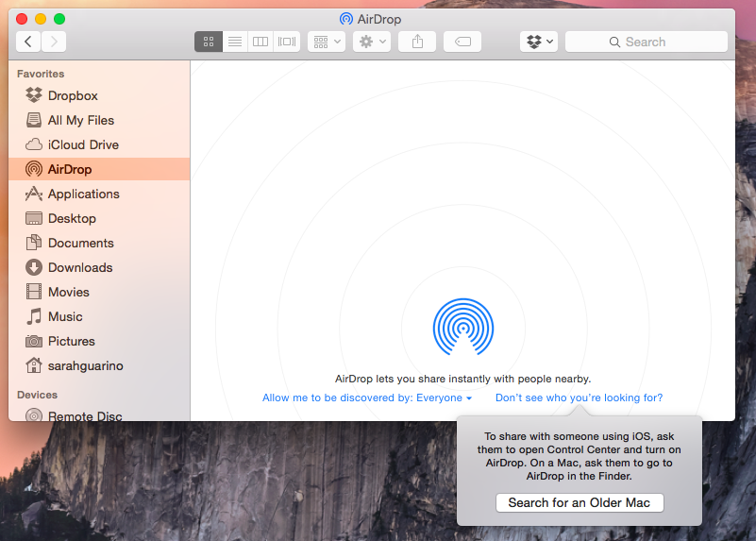Click the Share toolbar icon
756x541 pixels.
417,42
